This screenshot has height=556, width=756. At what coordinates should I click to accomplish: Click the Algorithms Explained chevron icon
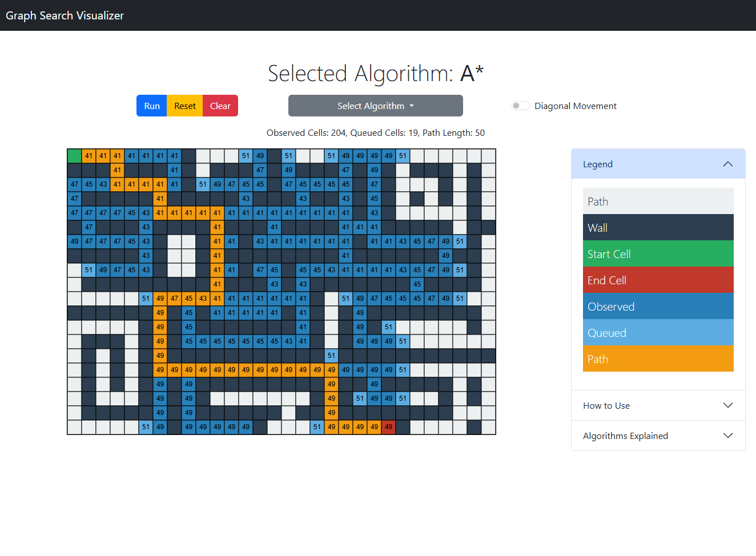[727, 436]
